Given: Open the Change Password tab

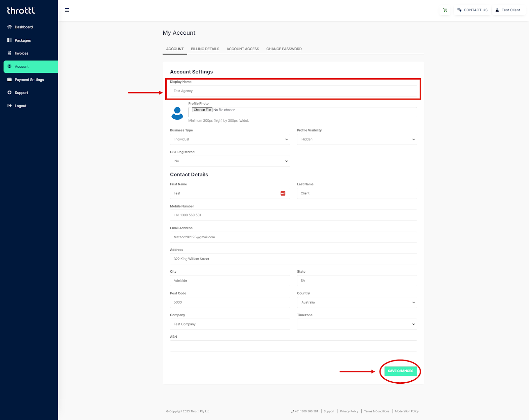Looking at the screenshot, I should point(284,49).
